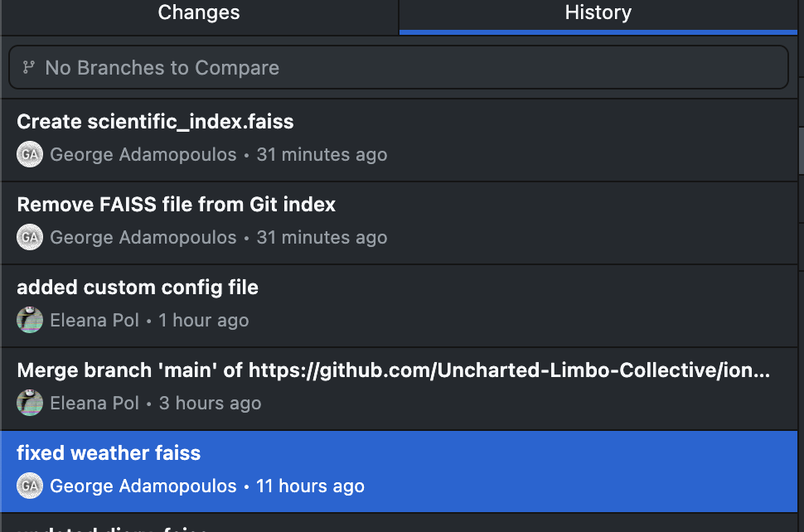Screen dimensions: 804x532
Task: Click avatar on 'fixed weather faiss' commit
Action: (x=30, y=486)
